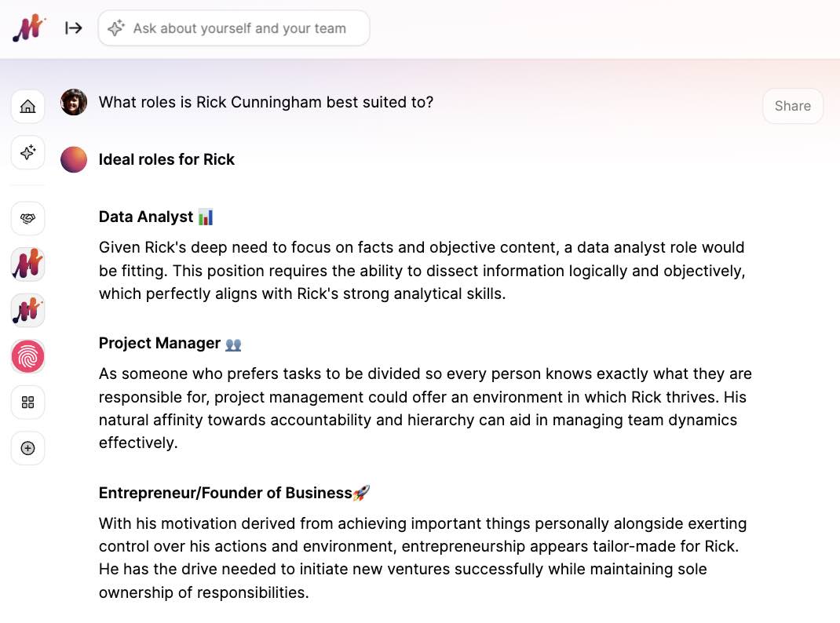This screenshot has height=623, width=840.
Task: Open the handshake icon in the sidebar
Action: pyautogui.click(x=27, y=218)
